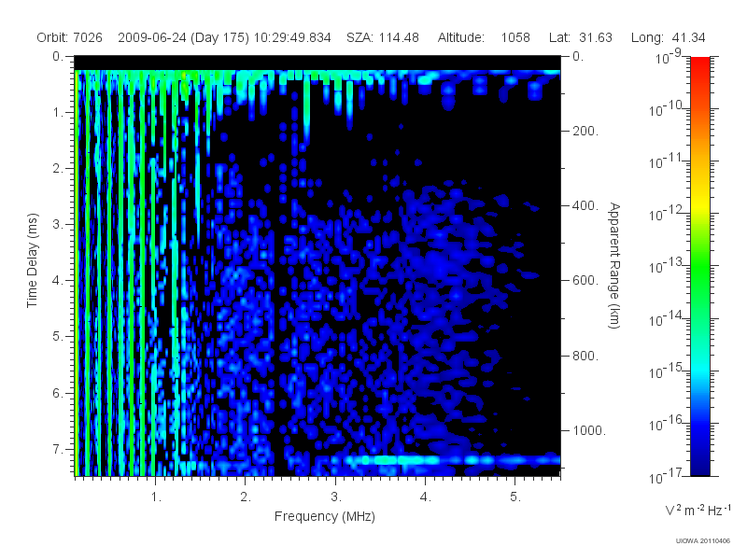
Task: Click the 10^-9 colorbar tick label
Action: [669, 57]
